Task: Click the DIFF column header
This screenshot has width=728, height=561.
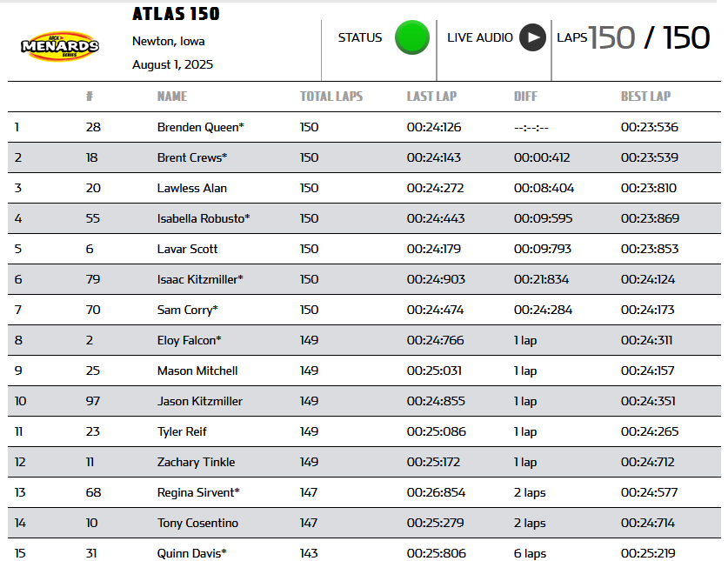Action: (x=525, y=97)
